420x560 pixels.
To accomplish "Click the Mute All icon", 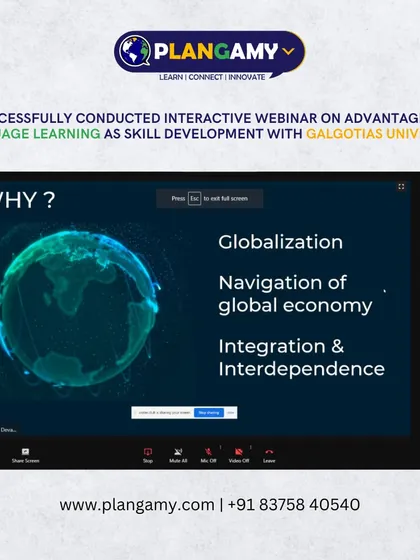I will tap(178, 452).
